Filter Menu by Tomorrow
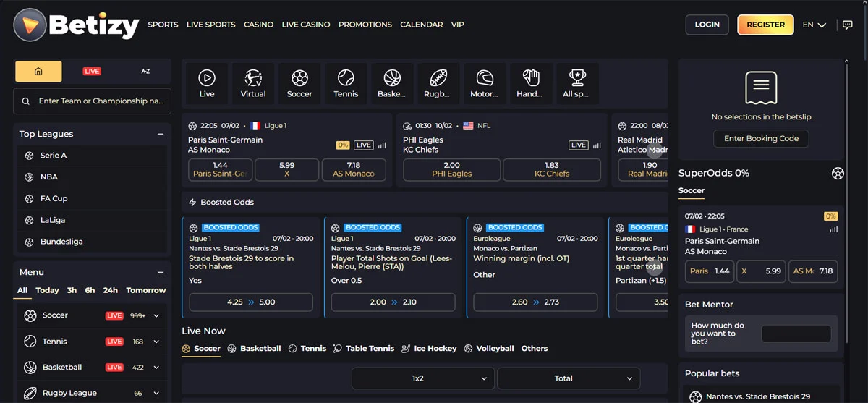Viewport: 868px width, 403px height. (146, 290)
